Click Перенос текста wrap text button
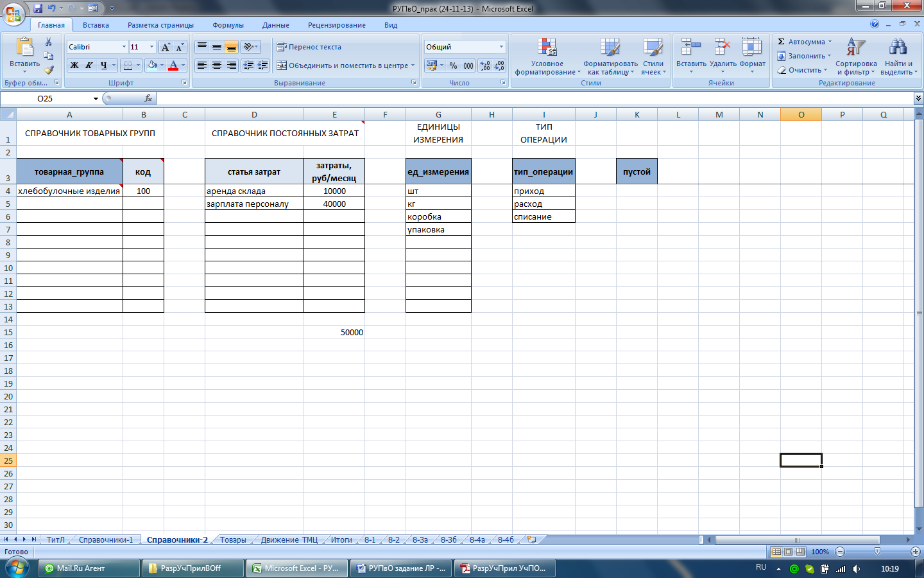This screenshot has height=578, width=924. 309,47
